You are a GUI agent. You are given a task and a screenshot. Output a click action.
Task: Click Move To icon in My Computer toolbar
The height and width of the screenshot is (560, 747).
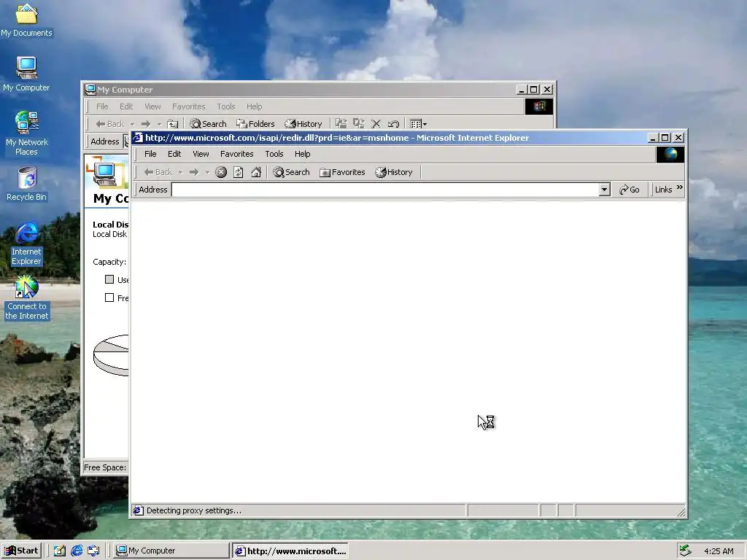[341, 124]
